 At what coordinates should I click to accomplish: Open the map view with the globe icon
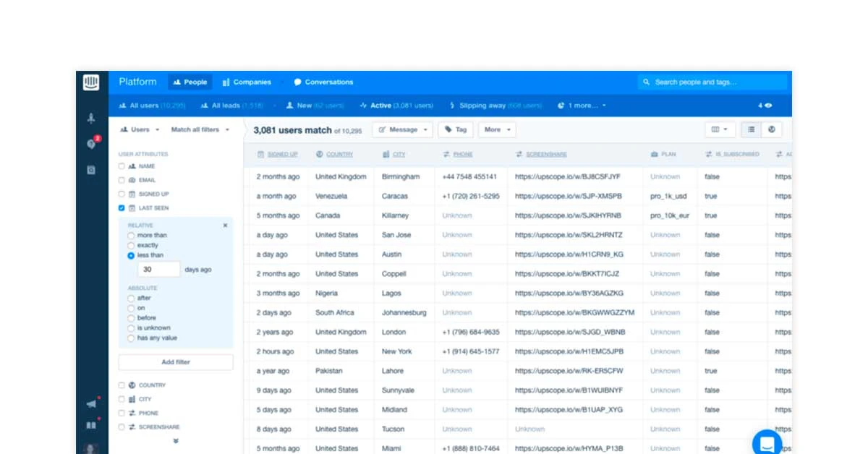(772, 129)
